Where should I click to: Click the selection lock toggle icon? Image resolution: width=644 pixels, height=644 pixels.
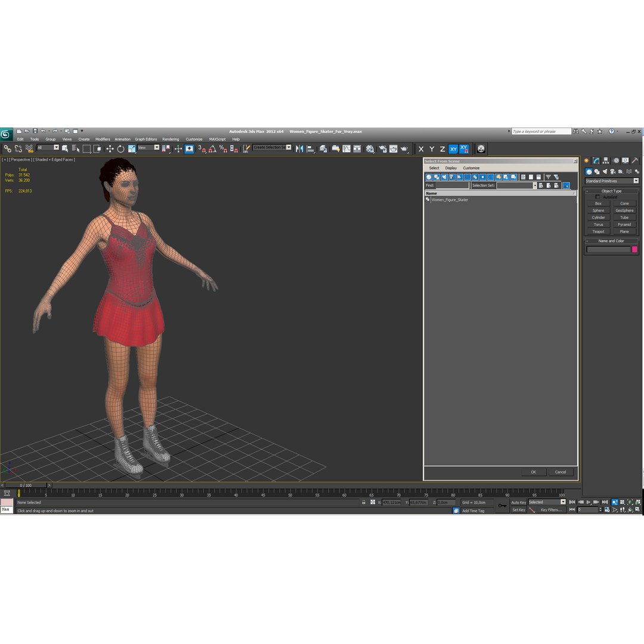pos(364,502)
